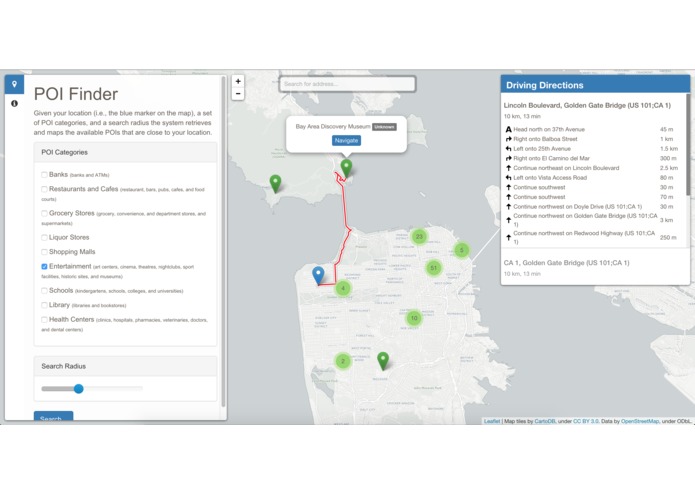Enable the Library checkbox
The width and height of the screenshot is (695, 494).
44,305
